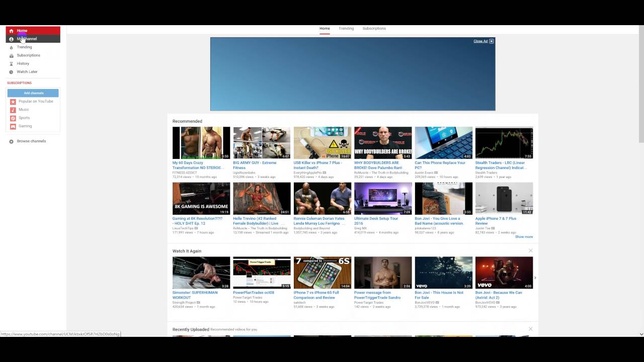Viewport: 644px width, 362px height.
Task: Open BIG ARMY GUY Extreme Fitness thumbnail
Action: coord(262,143)
